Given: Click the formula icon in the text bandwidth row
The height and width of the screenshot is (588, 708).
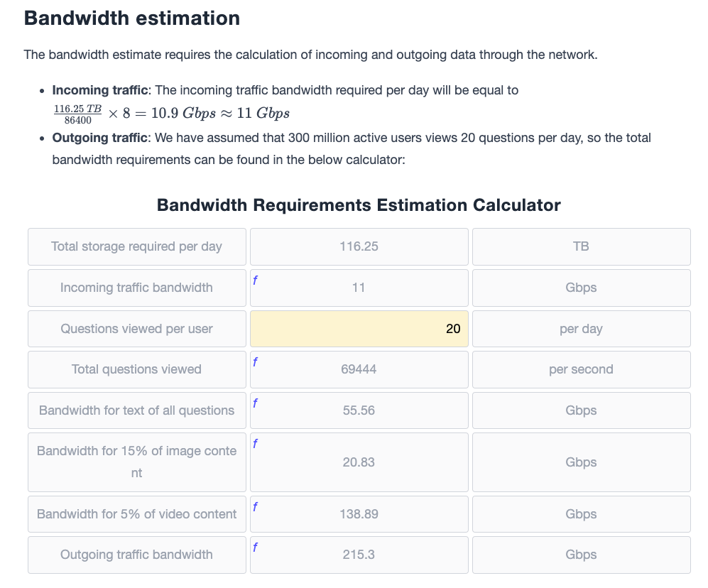Looking at the screenshot, I should pos(255,403).
